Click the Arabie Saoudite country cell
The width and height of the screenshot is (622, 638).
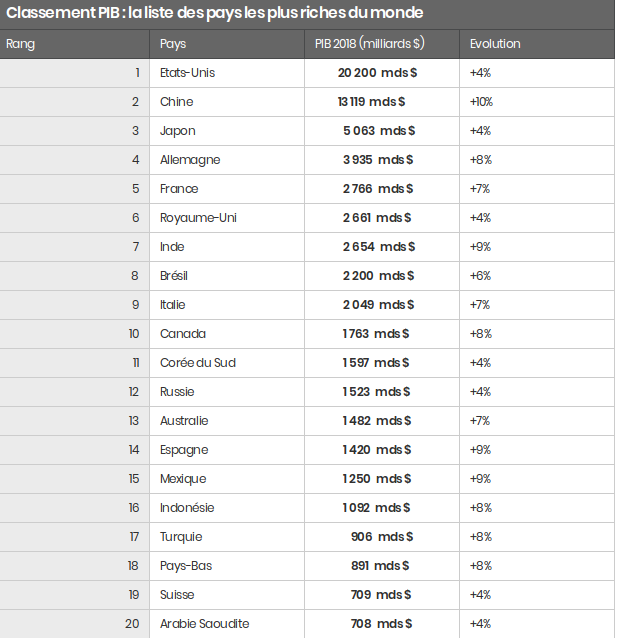click(x=205, y=624)
